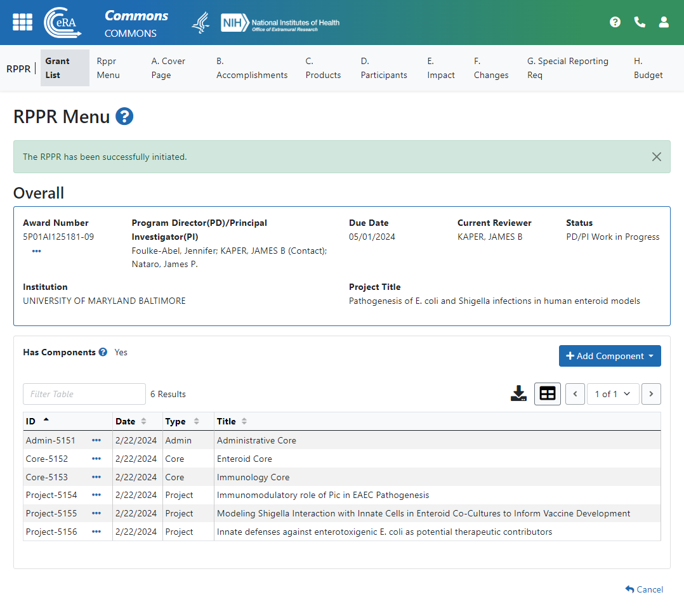Click the eRA Commons logo
The image size is (684, 616).
pyautogui.click(x=62, y=22)
